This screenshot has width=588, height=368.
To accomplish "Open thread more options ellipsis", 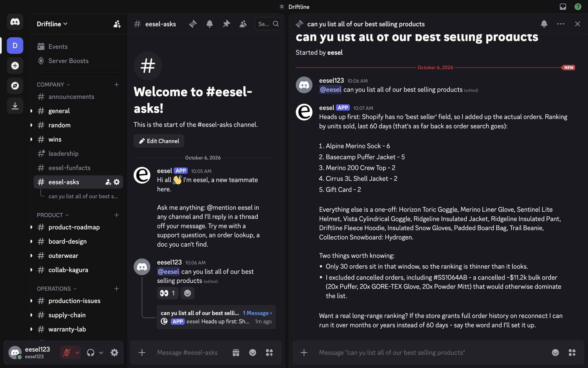I will [561, 24].
